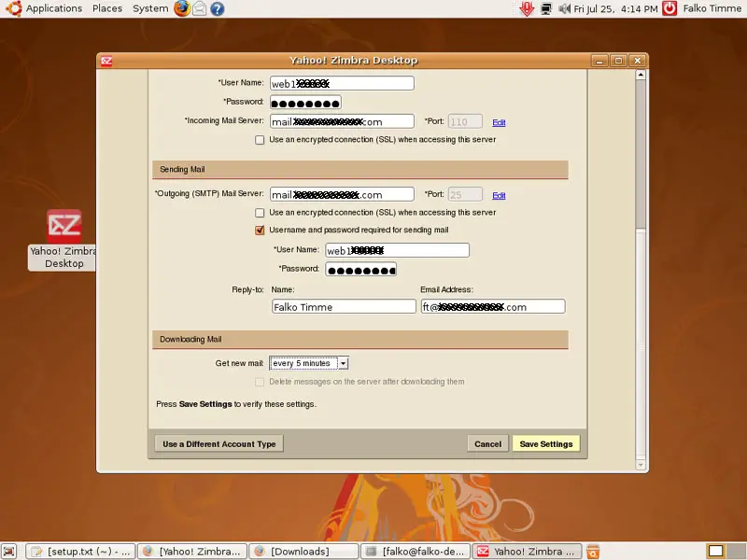Click the receiving User Name field
This screenshot has height=560, width=747.
point(342,83)
